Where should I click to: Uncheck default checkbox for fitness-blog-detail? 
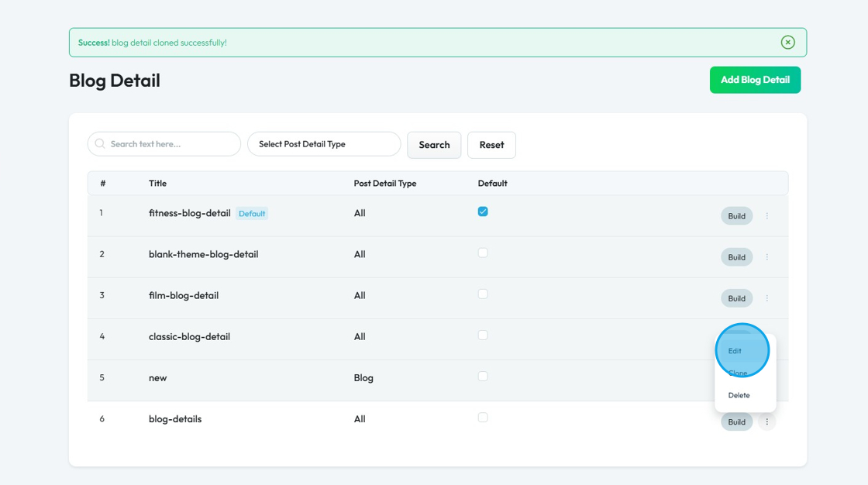[483, 212]
